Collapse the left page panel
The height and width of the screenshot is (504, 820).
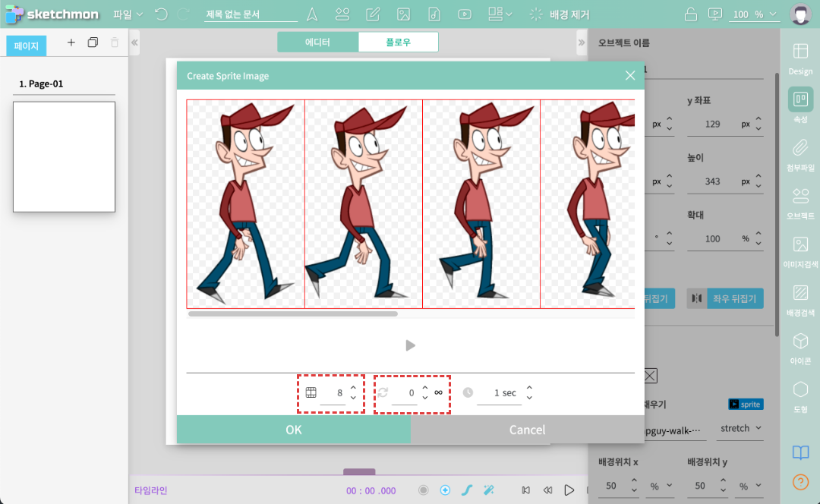pos(135,43)
